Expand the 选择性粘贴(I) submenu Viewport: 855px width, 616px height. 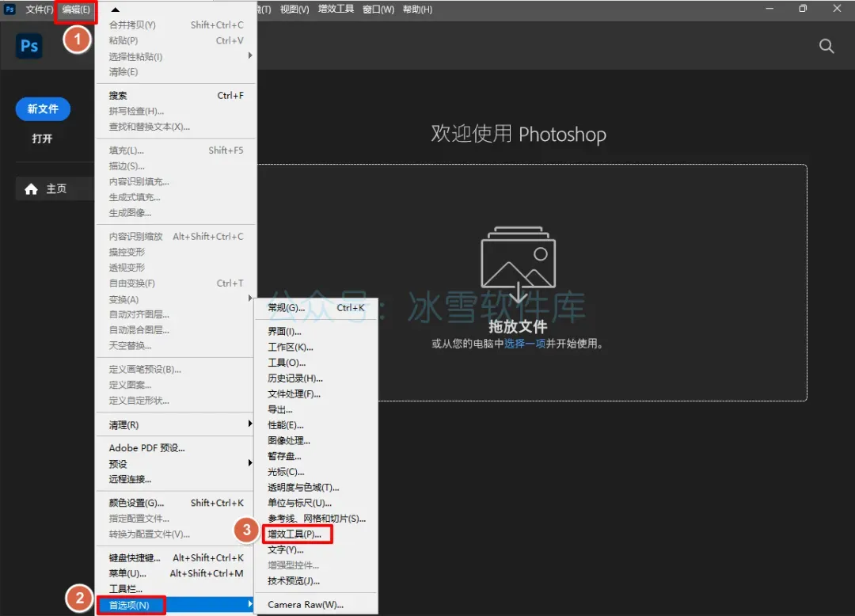click(176, 56)
